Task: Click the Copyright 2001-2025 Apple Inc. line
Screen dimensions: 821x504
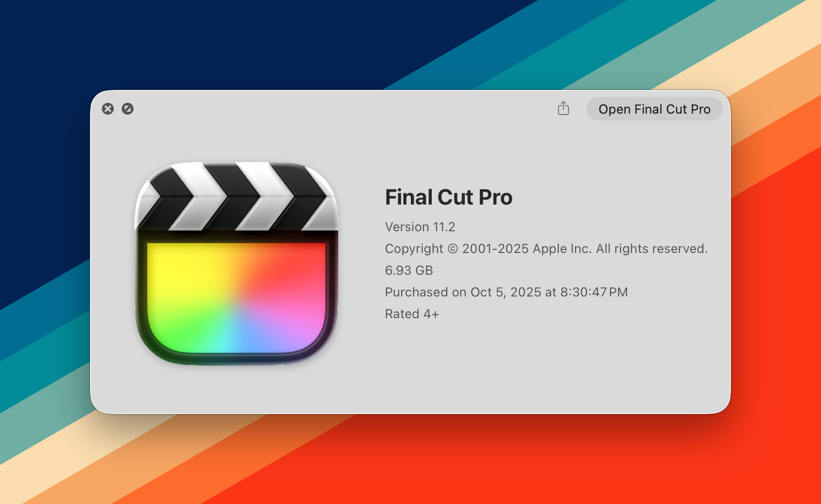Action: pyautogui.click(x=547, y=249)
